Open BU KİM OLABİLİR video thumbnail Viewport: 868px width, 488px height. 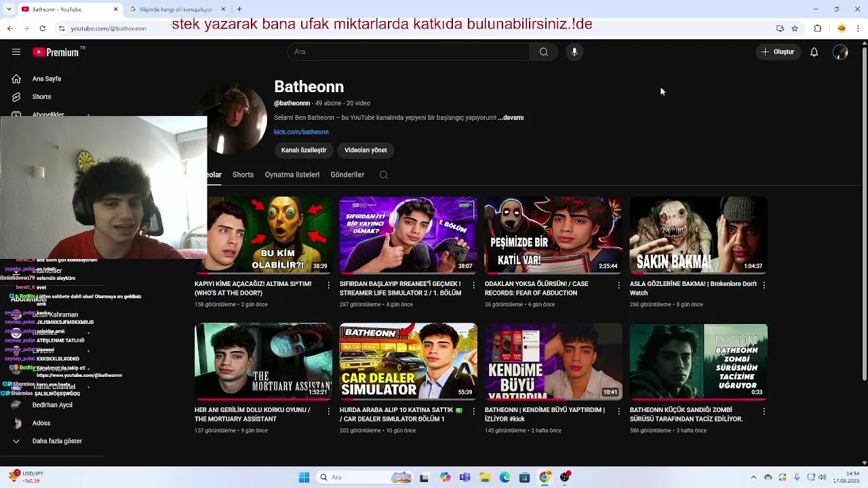[x=269, y=235]
